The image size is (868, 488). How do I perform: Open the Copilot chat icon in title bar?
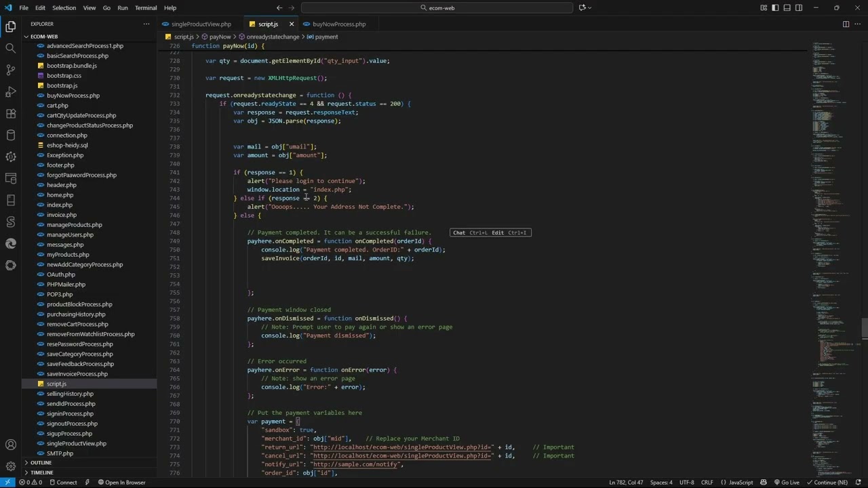click(x=582, y=7)
